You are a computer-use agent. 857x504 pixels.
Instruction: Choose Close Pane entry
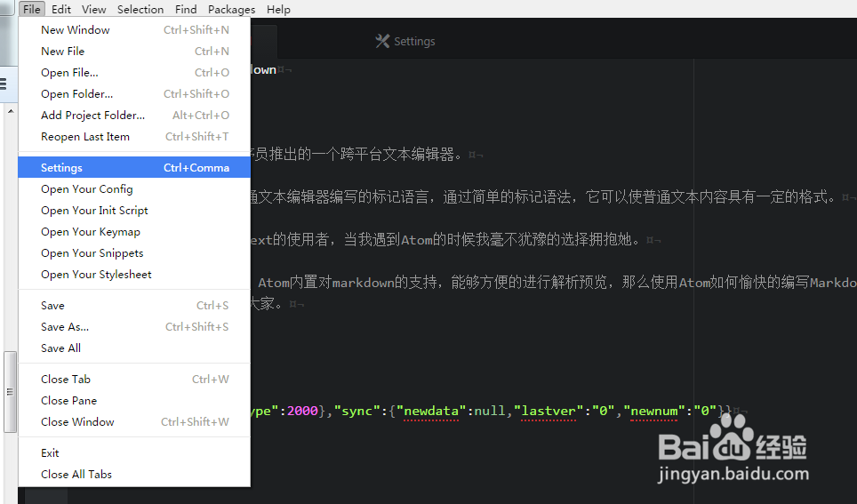pos(134,401)
